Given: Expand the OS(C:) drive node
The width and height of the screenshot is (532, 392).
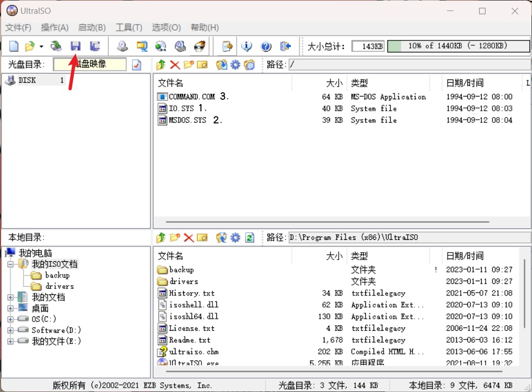Looking at the screenshot, I should [10, 319].
